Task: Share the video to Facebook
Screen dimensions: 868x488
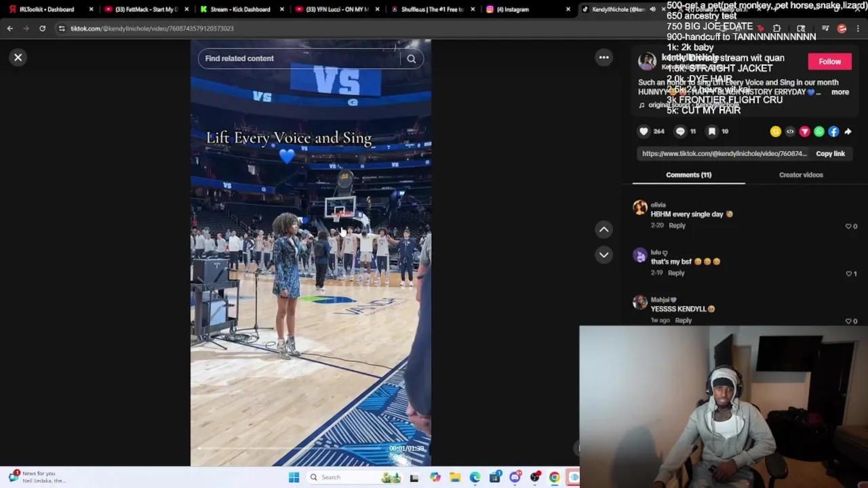Action: [x=833, y=131]
